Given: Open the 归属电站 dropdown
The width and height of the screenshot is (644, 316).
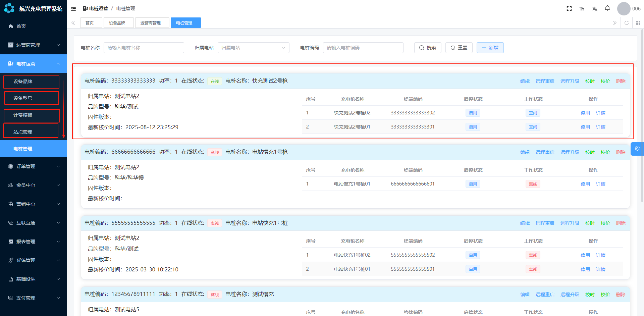Looking at the screenshot, I should tap(253, 48).
